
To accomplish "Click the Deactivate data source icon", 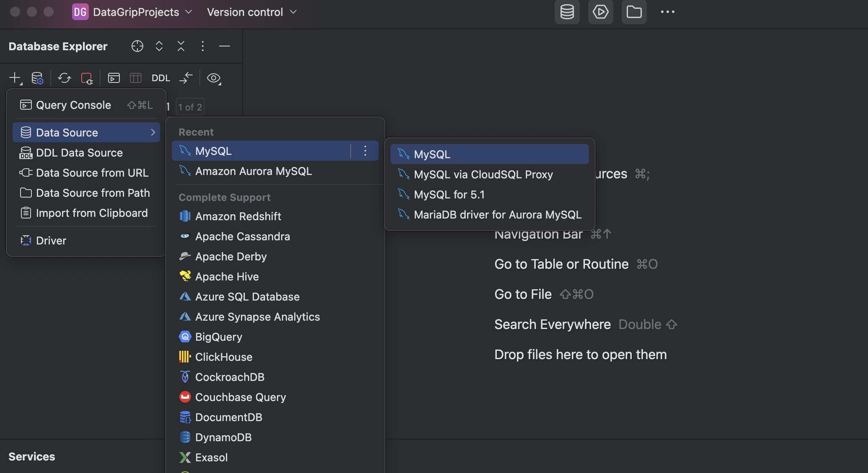I will (x=87, y=78).
